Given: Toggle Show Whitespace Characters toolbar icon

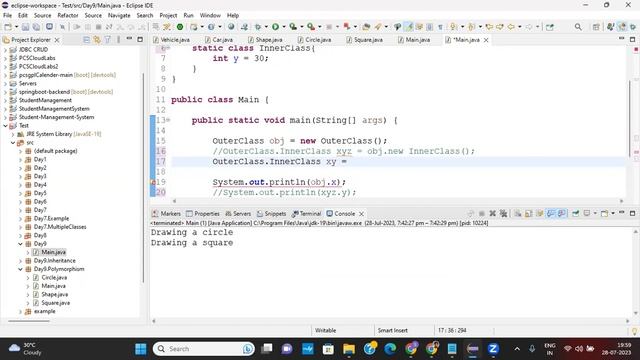Looking at the screenshot, I should pos(440,27).
